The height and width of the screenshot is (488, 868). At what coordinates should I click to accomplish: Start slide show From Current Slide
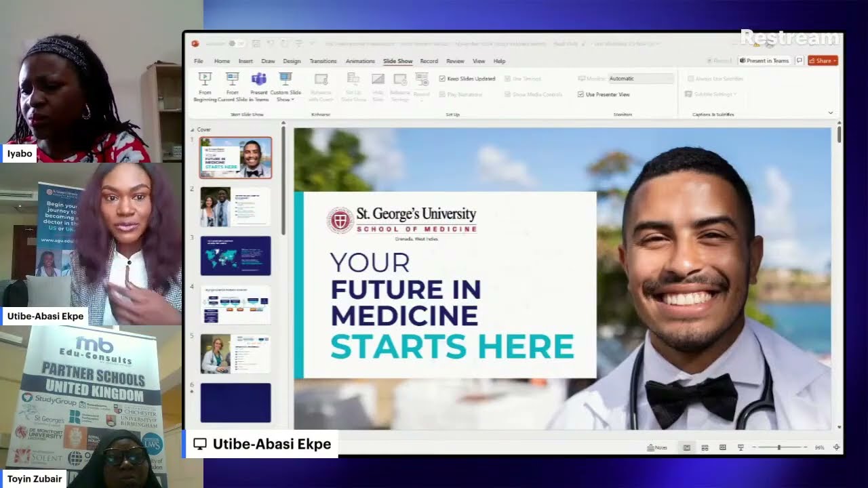coord(232,87)
